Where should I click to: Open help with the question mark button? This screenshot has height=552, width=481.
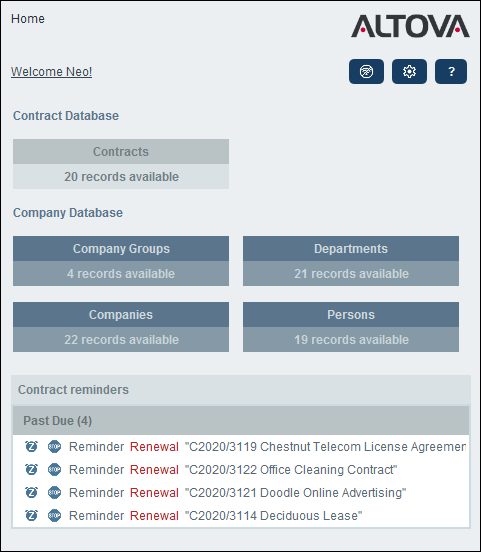click(x=451, y=71)
